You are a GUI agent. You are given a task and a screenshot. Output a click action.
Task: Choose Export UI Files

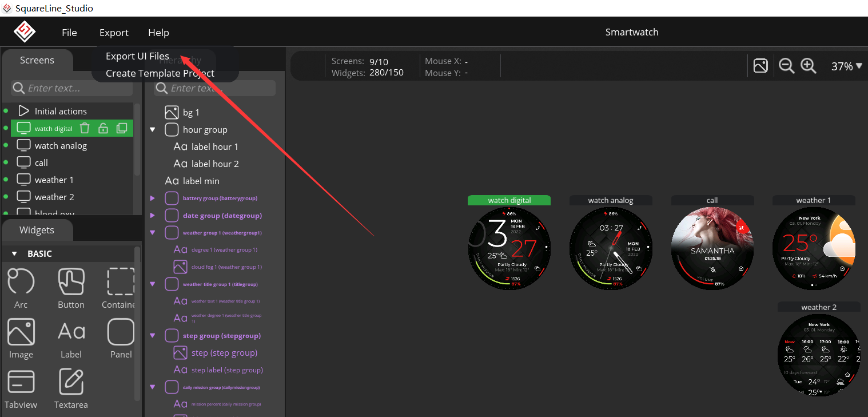(x=137, y=56)
